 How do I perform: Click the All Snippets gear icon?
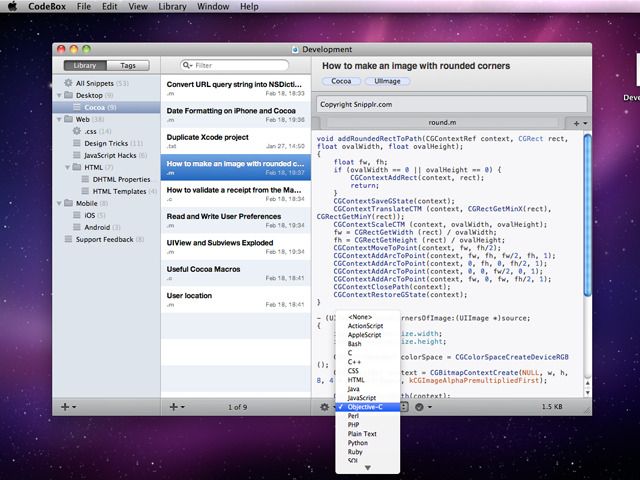(x=68, y=83)
